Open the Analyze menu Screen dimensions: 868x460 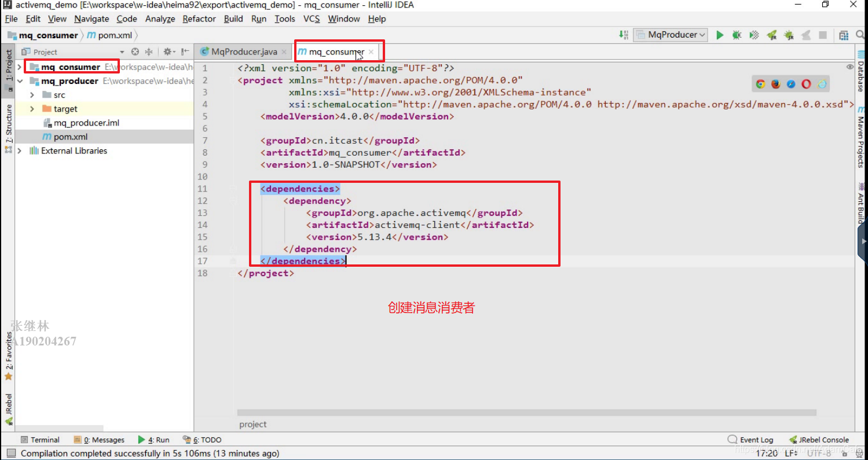(x=160, y=19)
